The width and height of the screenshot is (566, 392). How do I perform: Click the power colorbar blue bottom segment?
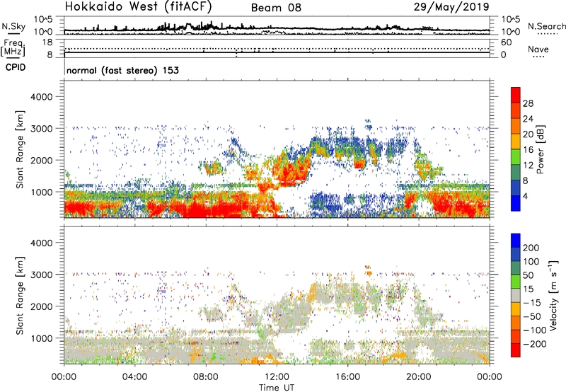[516, 203]
